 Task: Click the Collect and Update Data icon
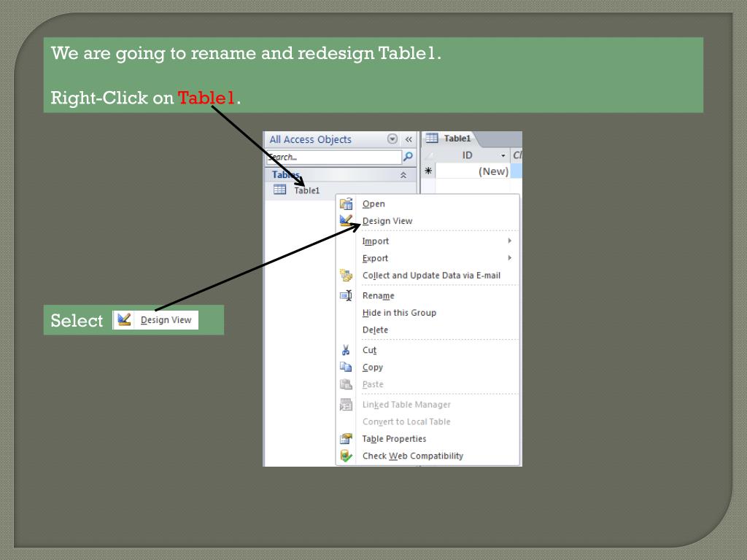coord(346,275)
